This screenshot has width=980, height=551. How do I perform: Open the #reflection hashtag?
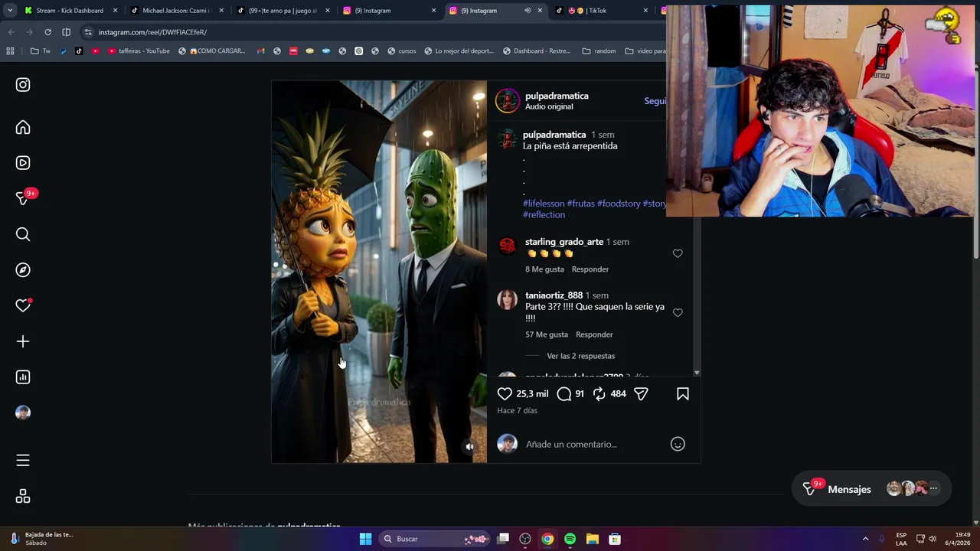pyautogui.click(x=544, y=215)
